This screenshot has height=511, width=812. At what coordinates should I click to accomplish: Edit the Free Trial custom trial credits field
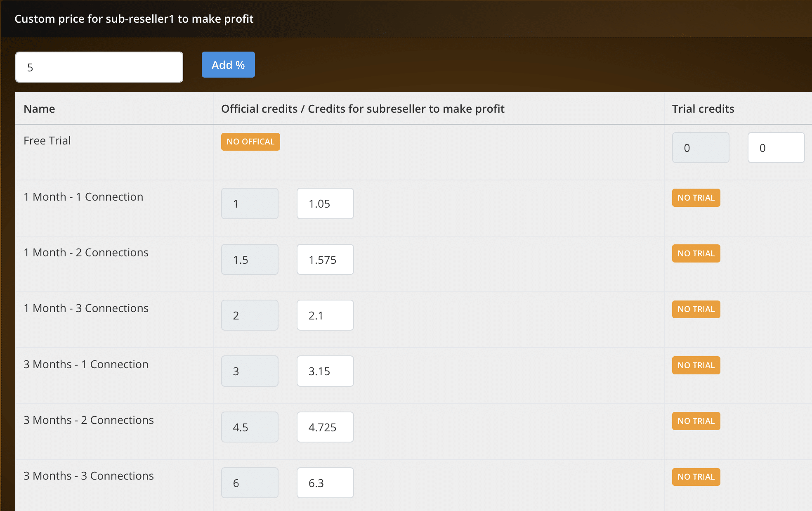pos(776,148)
